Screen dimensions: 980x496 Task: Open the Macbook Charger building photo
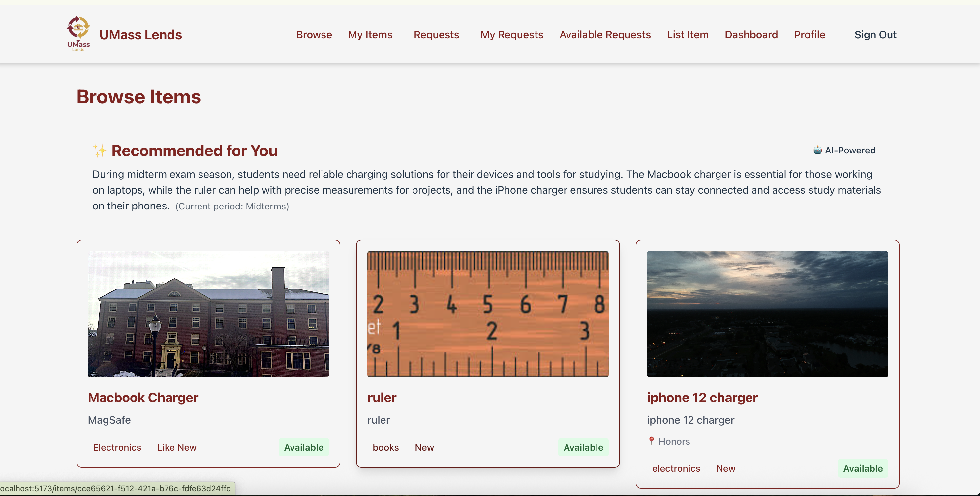[208, 314]
